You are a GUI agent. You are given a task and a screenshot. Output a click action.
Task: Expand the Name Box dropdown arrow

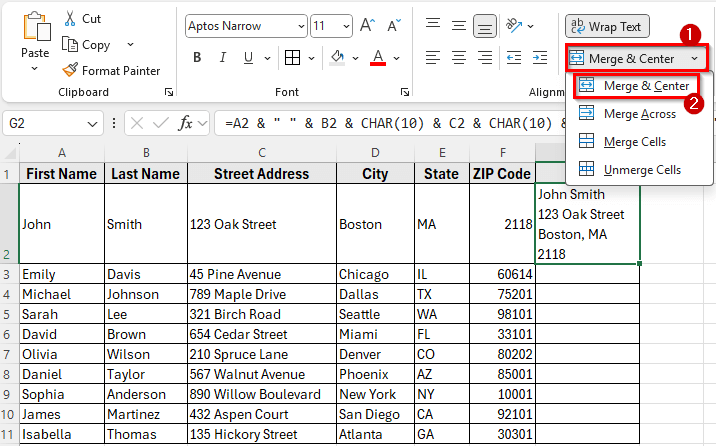[92, 123]
